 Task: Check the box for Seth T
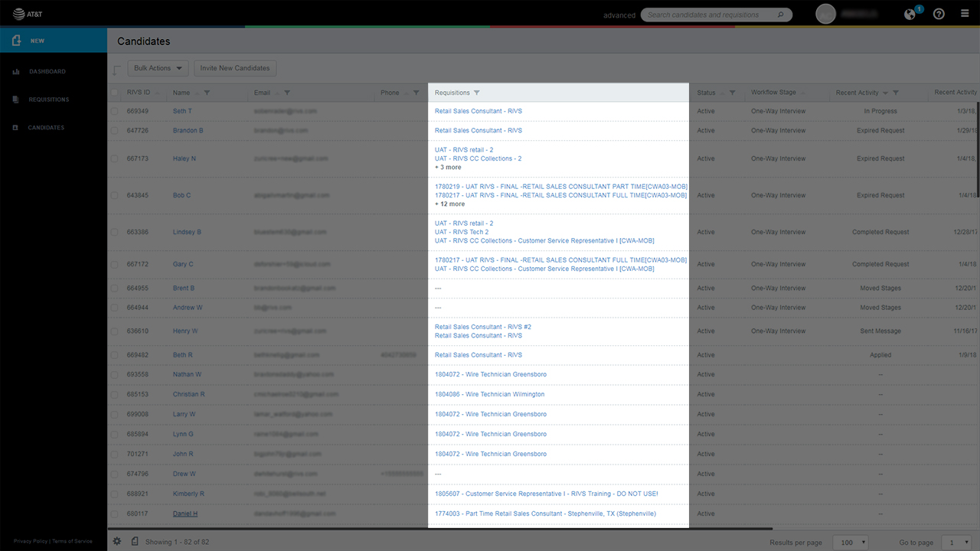point(115,111)
